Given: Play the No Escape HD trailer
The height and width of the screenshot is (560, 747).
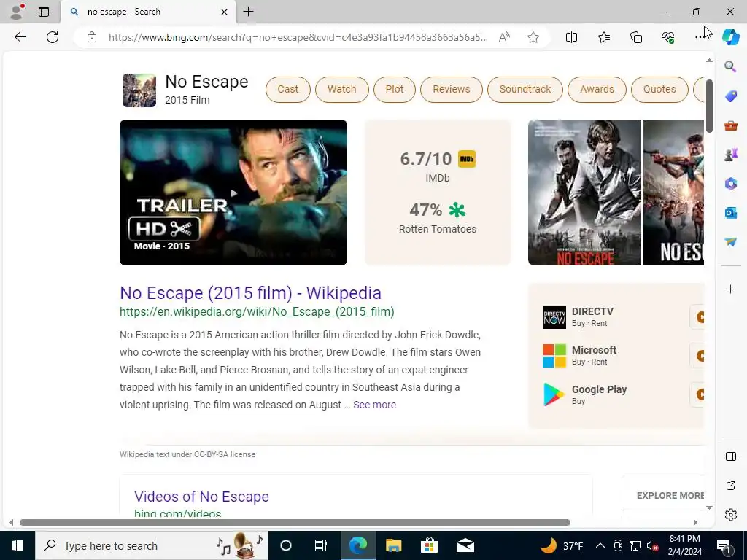Looking at the screenshot, I should click(x=233, y=192).
